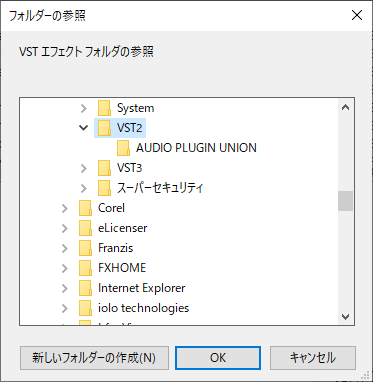
Task: Select the System folder icon
Action: (104, 108)
